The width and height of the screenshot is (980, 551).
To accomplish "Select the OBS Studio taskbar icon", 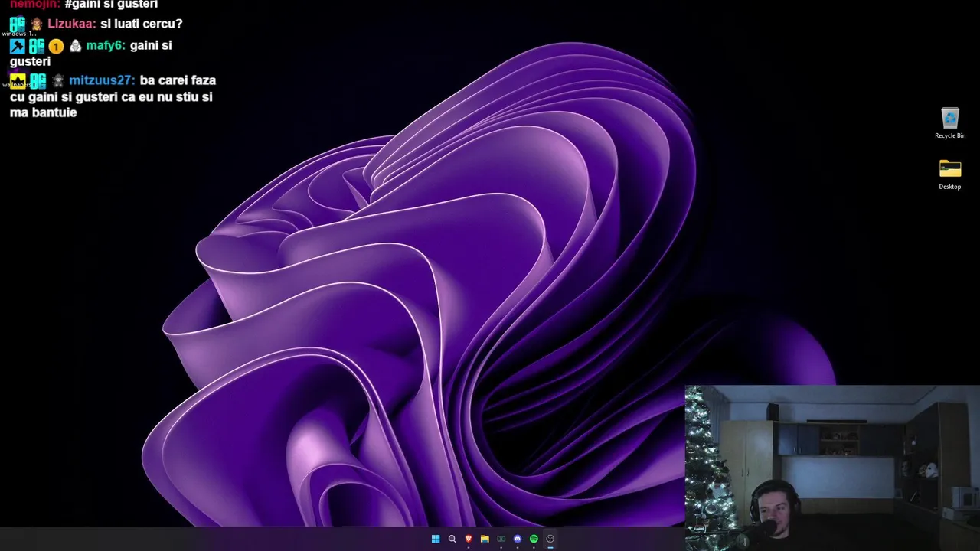I will point(550,539).
